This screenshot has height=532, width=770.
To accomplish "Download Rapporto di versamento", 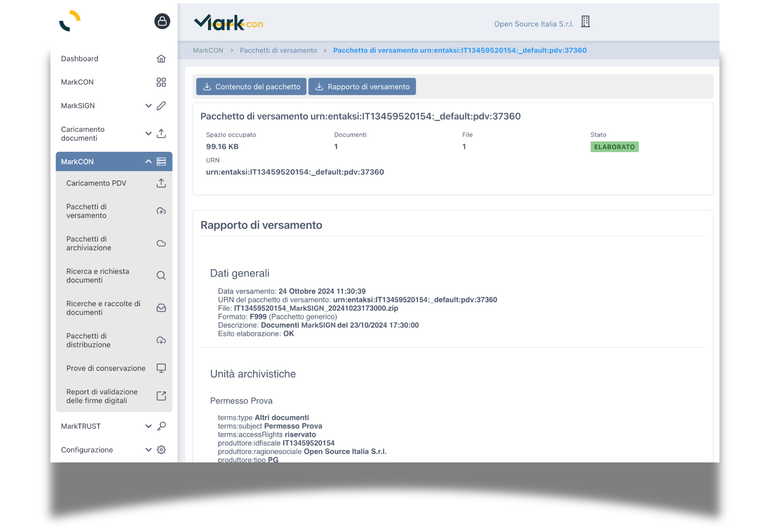I will point(362,87).
